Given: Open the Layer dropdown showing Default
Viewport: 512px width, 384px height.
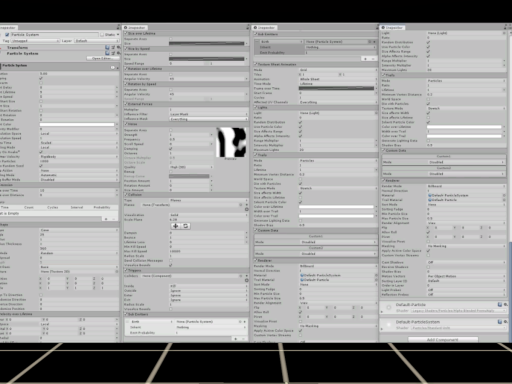Looking at the screenshot, I should point(97,41).
